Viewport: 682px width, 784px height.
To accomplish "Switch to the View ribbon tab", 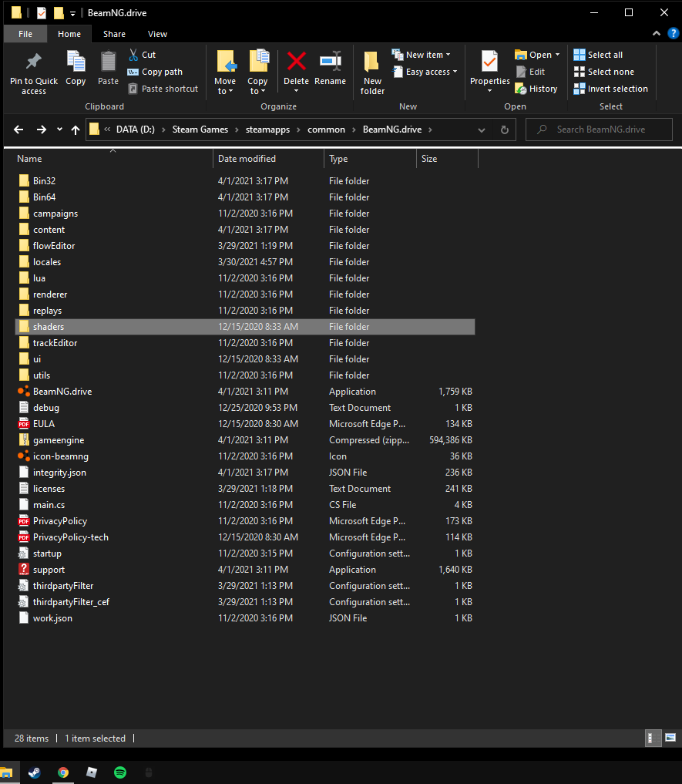I will (157, 34).
